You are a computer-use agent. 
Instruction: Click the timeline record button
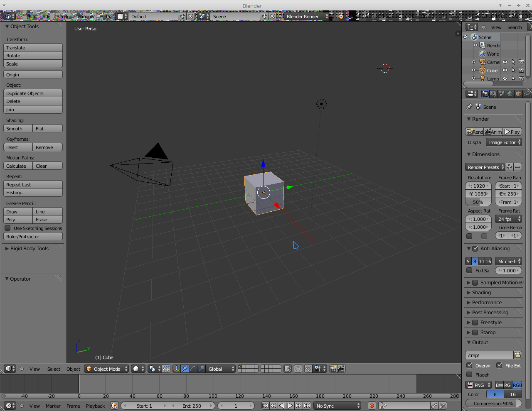tap(372, 406)
